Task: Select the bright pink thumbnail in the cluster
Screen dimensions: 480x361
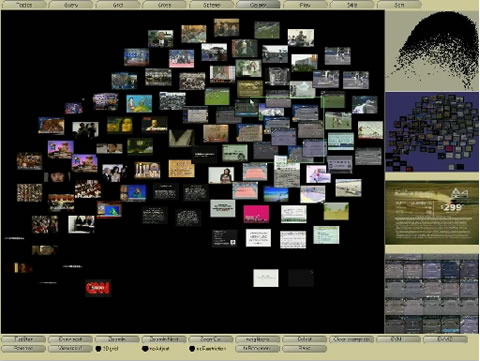Action: click(x=256, y=214)
